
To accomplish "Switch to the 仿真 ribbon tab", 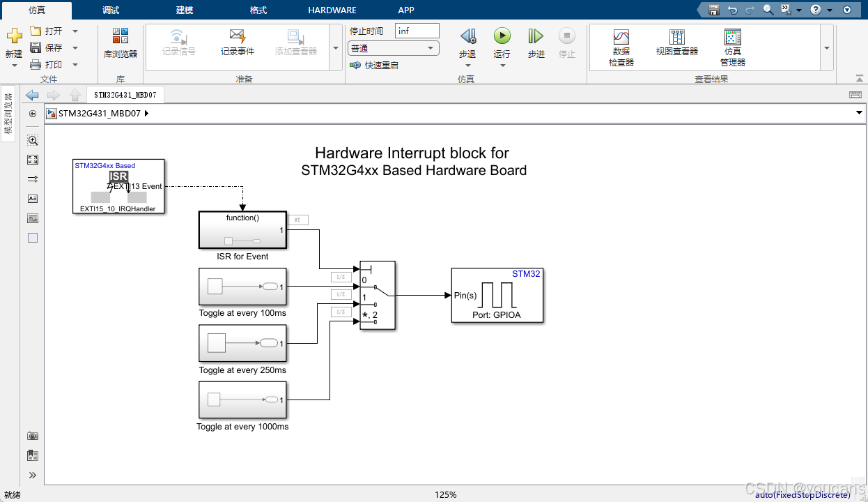I will 37,10.
